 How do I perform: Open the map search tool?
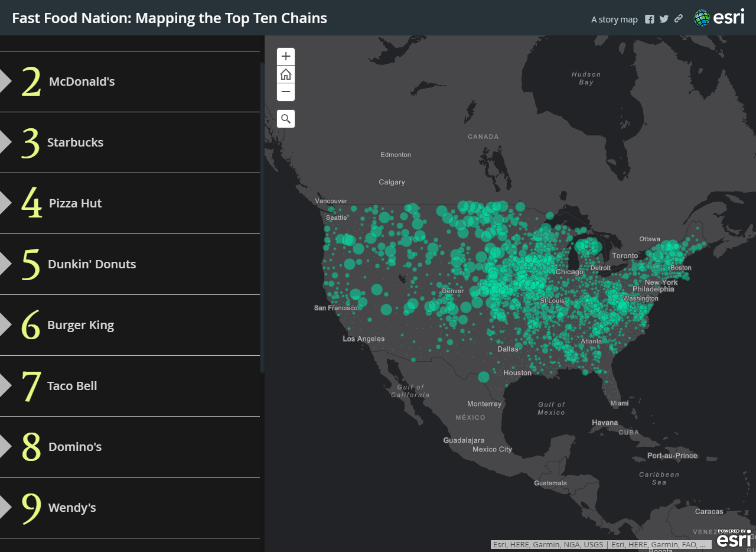click(286, 119)
